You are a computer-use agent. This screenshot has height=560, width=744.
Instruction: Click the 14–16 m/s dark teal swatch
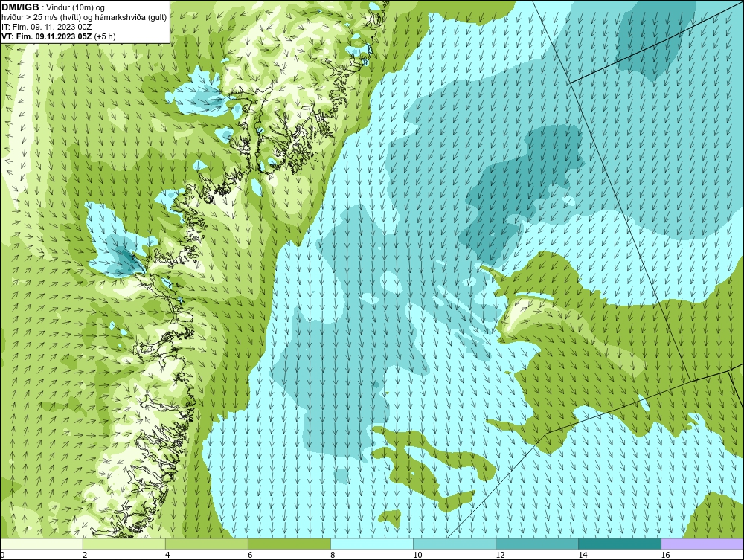click(x=620, y=544)
